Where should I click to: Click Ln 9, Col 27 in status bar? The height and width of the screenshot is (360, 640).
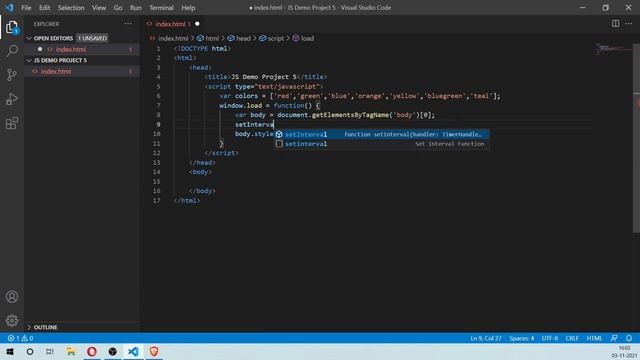click(486, 338)
